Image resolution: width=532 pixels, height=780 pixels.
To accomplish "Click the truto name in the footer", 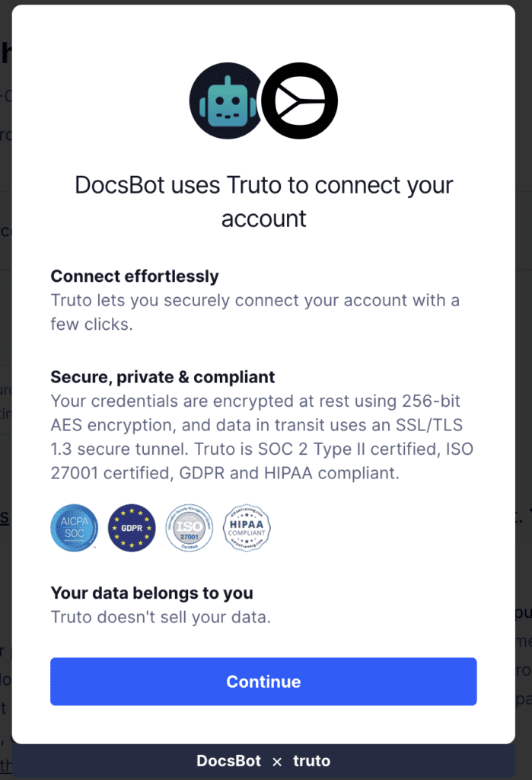I will [311, 761].
